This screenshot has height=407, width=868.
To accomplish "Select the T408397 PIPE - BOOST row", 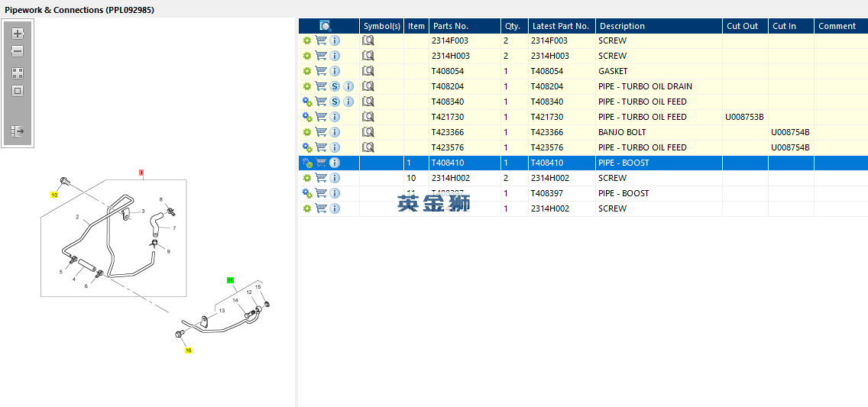I will pos(583,193).
